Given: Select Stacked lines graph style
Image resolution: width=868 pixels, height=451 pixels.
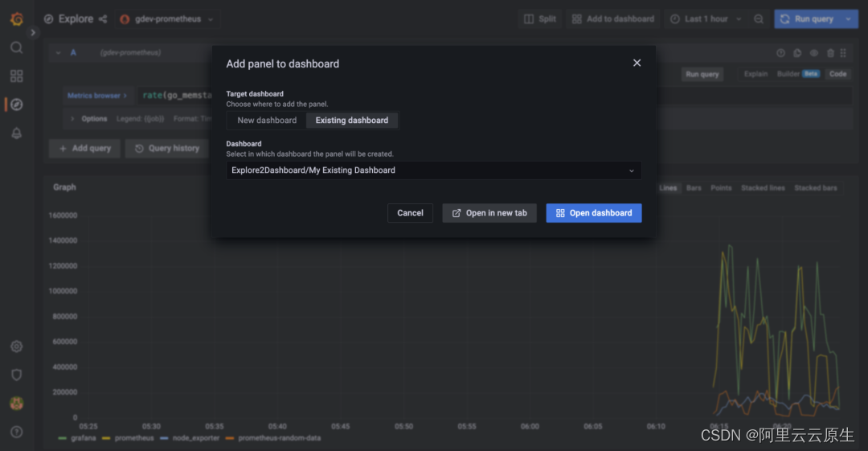Looking at the screenshot, I should (763, 188).
